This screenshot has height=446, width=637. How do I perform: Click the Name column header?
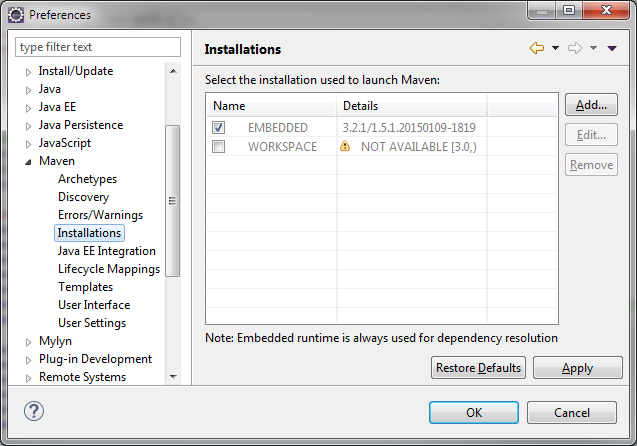point(271,106)
